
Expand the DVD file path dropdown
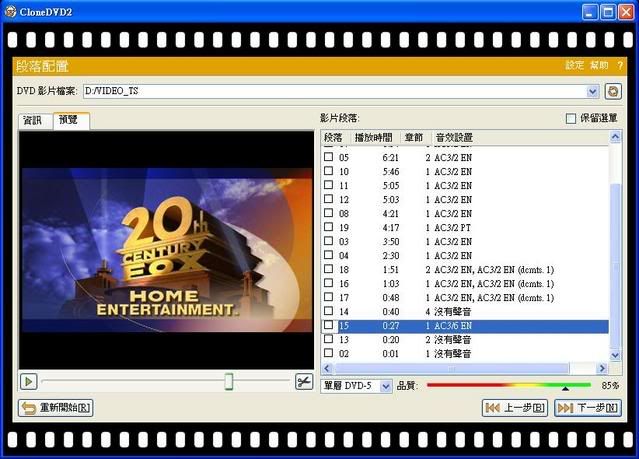point(593,92)
